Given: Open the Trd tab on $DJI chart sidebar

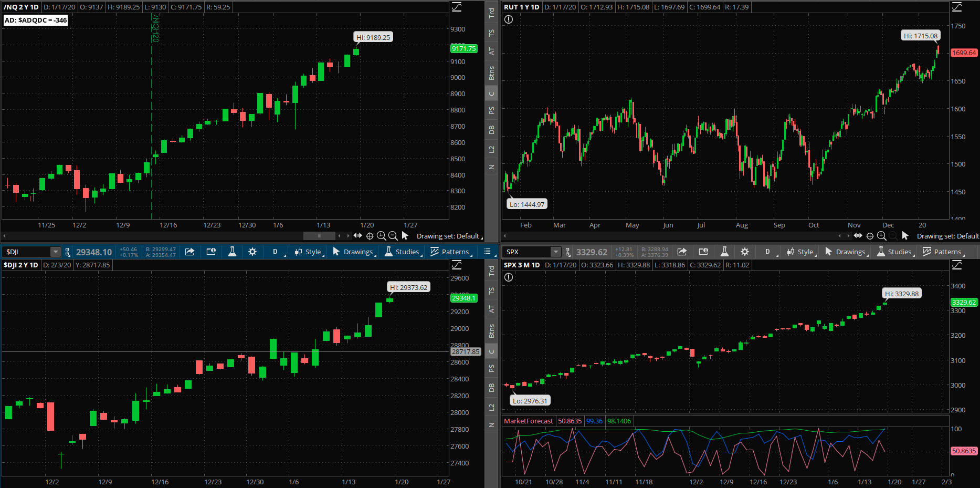Looking at the screenshot, I should (x=491, y=271).
